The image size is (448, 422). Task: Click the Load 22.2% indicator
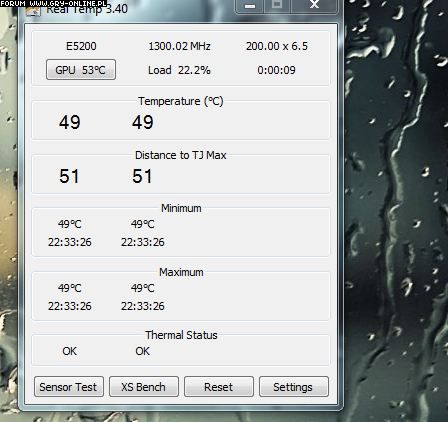point(179,70)
